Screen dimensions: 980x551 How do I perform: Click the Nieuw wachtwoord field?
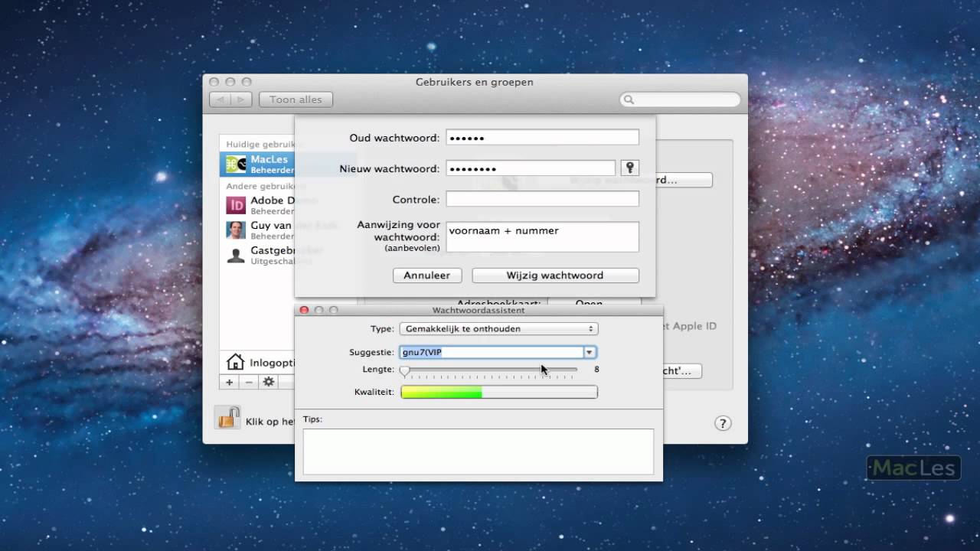coord(531,168)
